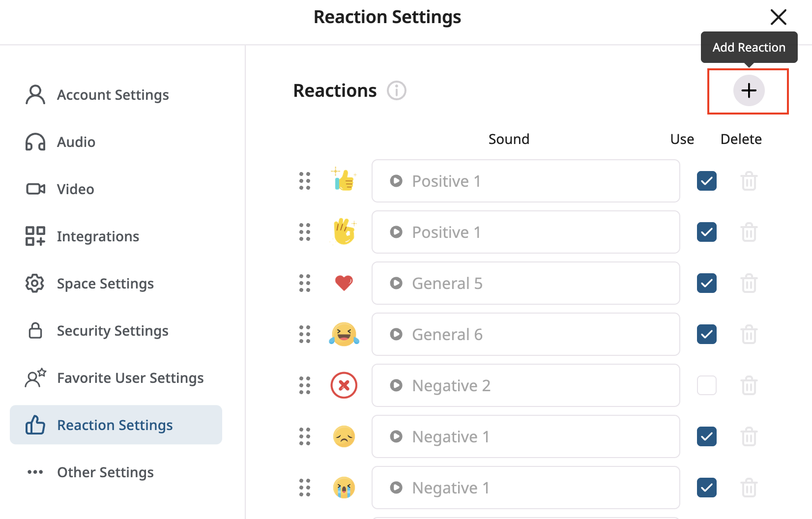812x519 pixels.
Task: Play the General 6 reaction sound
Action: point(396,334)
